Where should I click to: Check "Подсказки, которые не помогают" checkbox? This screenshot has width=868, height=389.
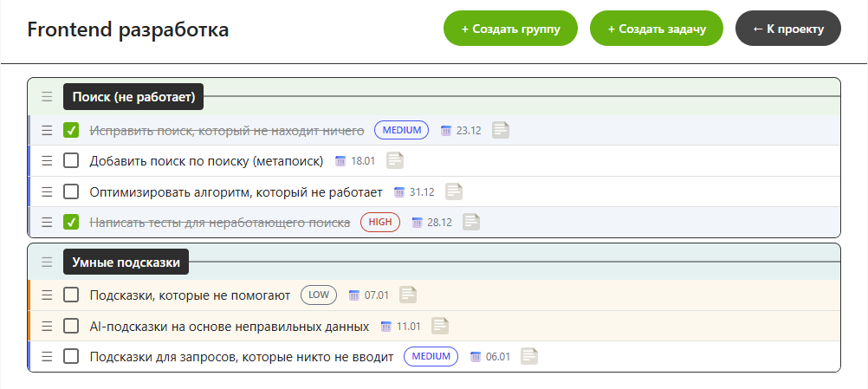71,295
